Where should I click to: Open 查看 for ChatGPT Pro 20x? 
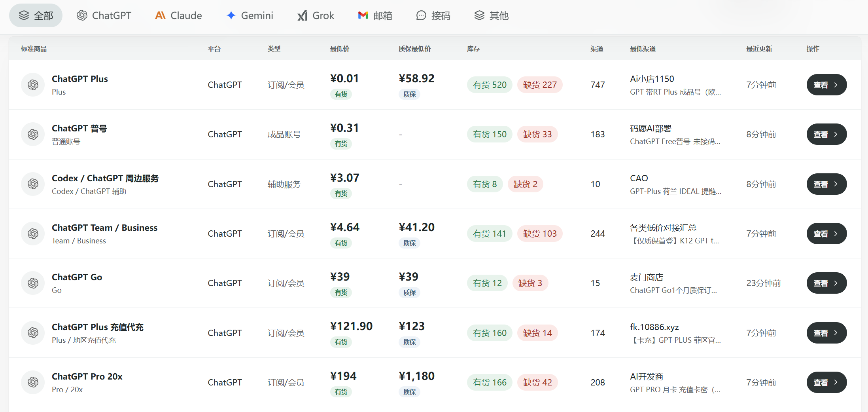coord(826,382)
